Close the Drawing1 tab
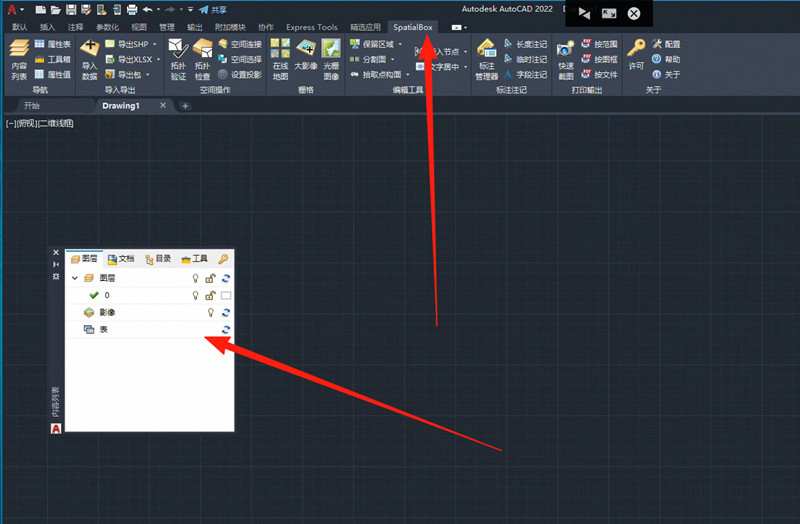800x524 pixels. click(x=163, y=105)
